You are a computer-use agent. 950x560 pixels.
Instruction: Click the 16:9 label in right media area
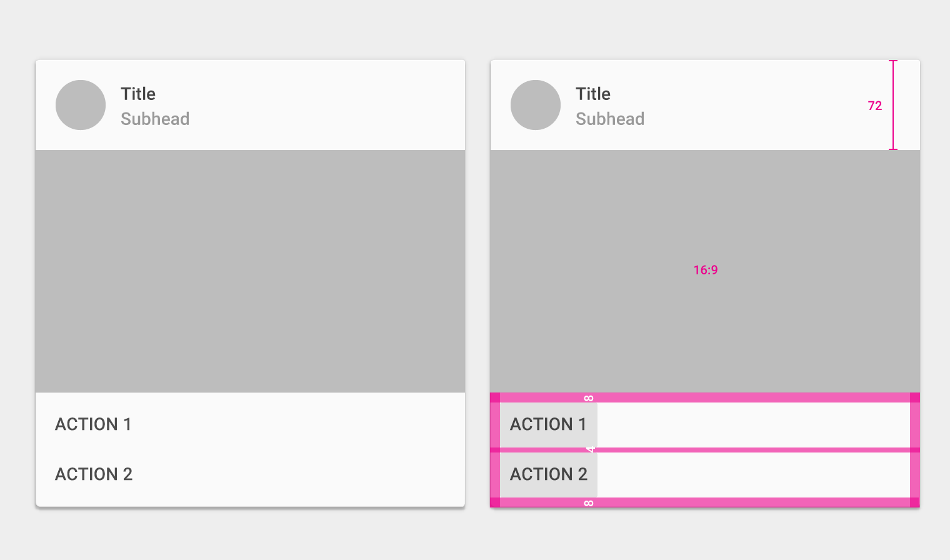706,270
